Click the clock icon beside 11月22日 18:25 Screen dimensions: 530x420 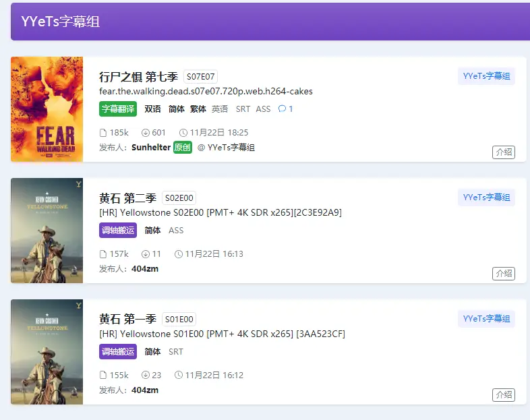point(183,133)
